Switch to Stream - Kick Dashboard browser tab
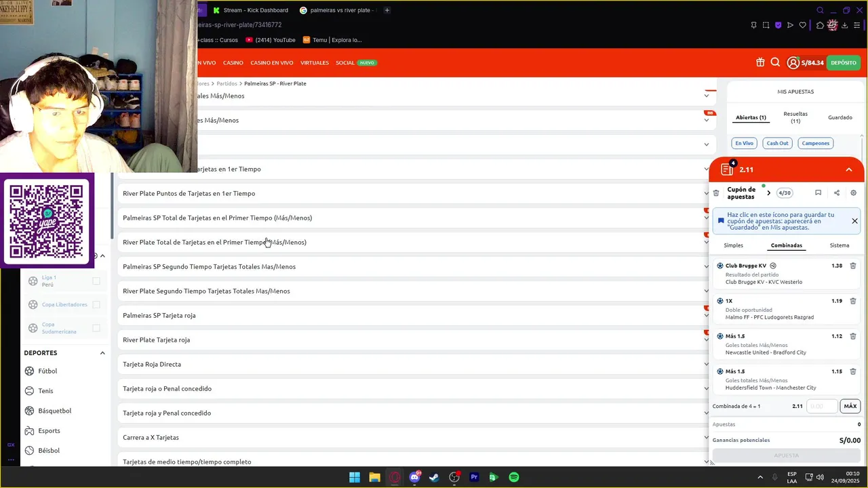This screenshot has height=488, width=868. click(250, 10)
